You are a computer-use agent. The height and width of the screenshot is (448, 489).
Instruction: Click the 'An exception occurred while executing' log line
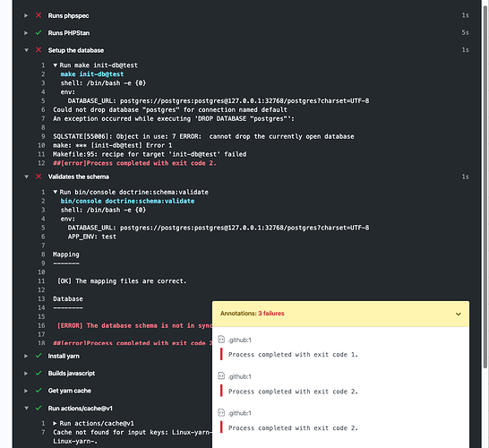tap(174, 118)
